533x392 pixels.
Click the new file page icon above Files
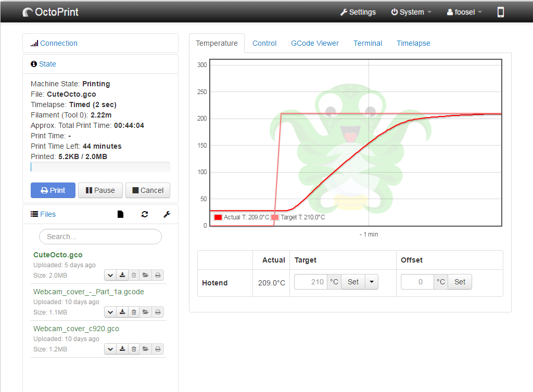[120, 214]
